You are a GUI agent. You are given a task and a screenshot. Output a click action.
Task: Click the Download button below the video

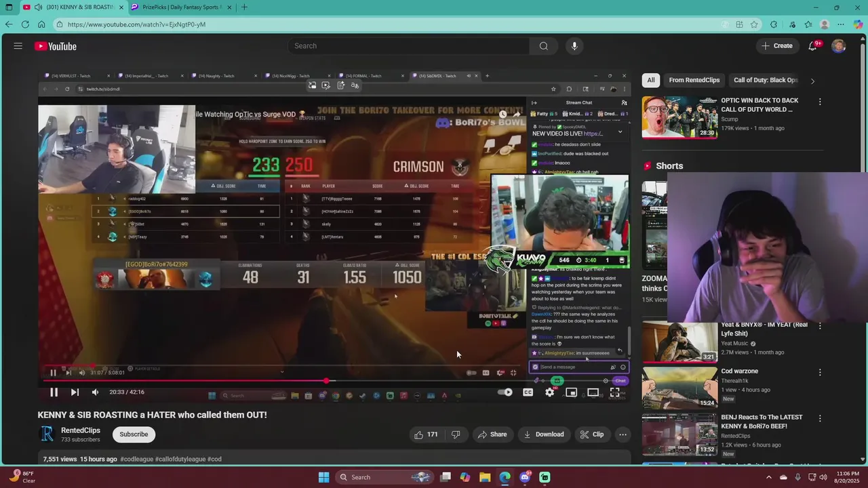click(544, 434)
